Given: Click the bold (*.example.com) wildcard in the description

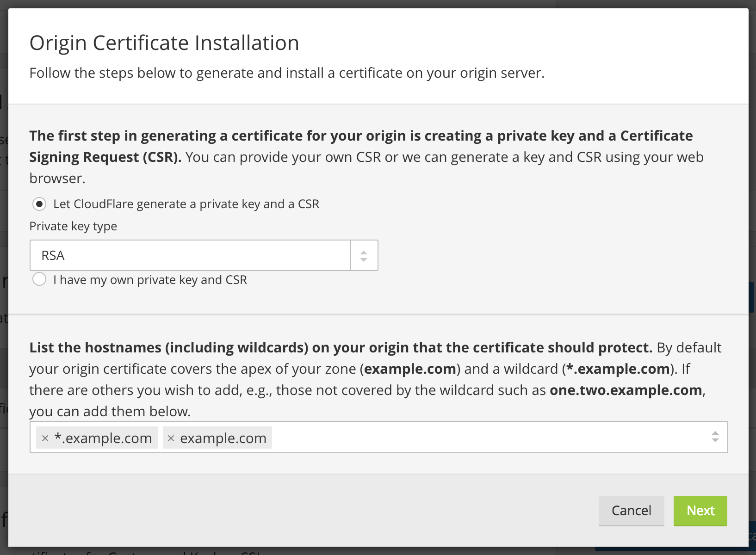Looking at the screenshot, I should coord(618,369).
